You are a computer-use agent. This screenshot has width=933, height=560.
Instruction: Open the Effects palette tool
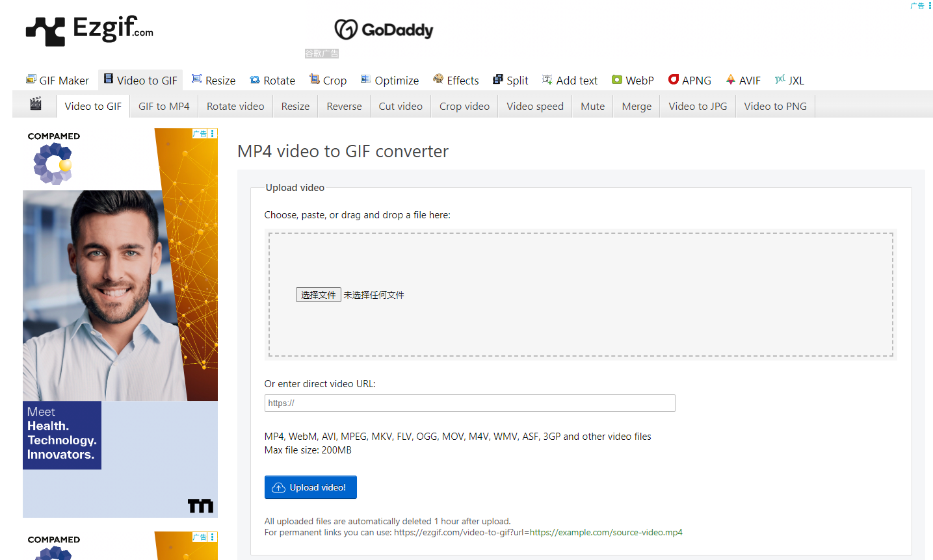(456, 81)
